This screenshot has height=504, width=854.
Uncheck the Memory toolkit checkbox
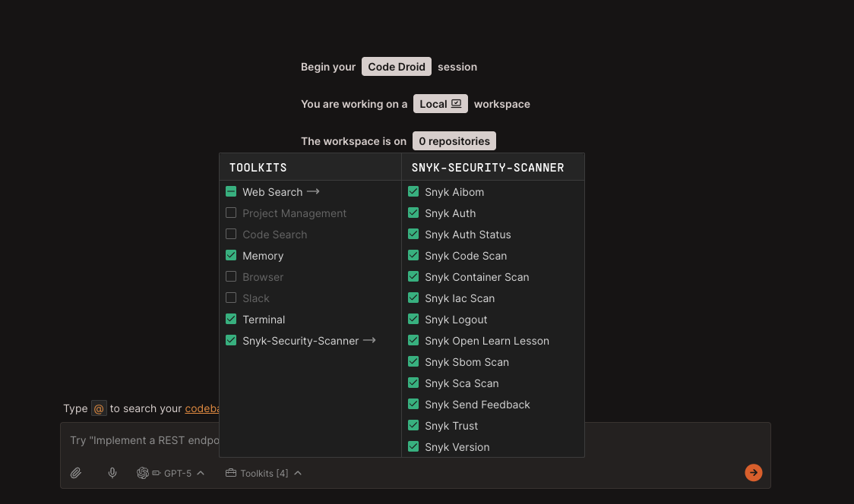coord(231,256)
